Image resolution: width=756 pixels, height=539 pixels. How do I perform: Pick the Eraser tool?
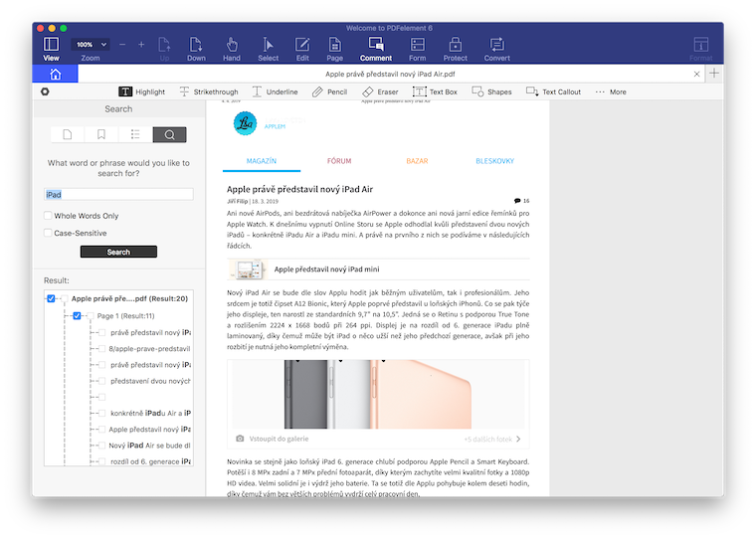[x=380, y=91]
